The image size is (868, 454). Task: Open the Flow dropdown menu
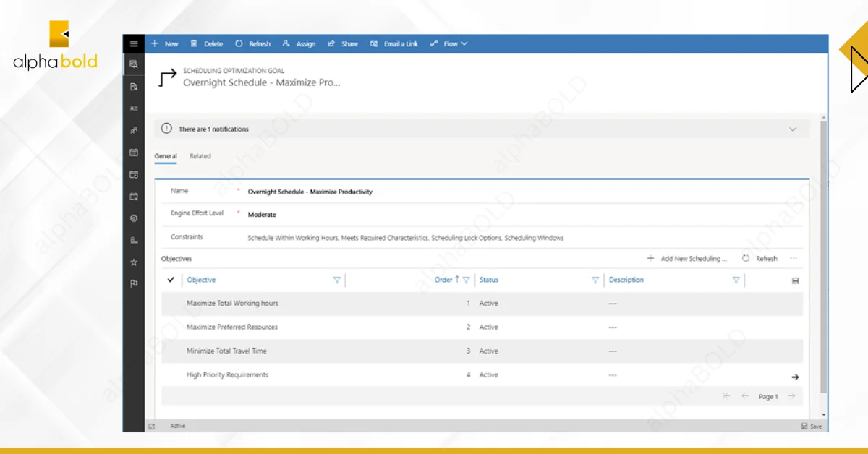(x=448, y=44)
